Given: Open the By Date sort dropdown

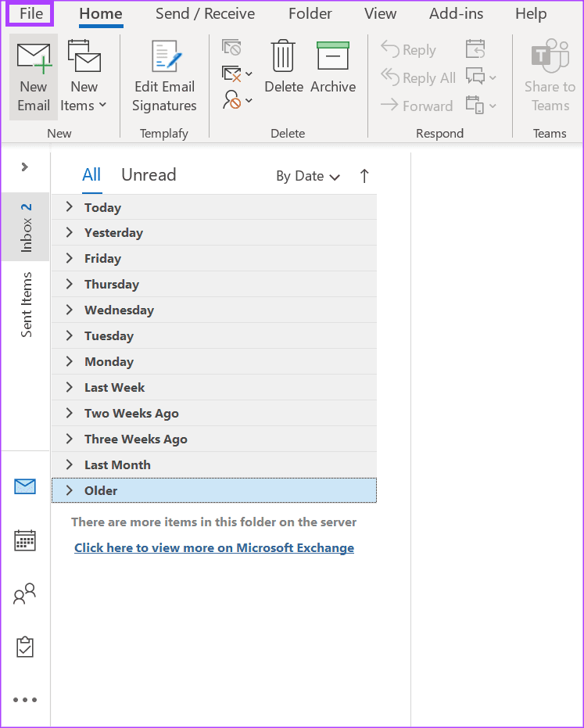Looking at the screenshot, I should tap(308, 177).
